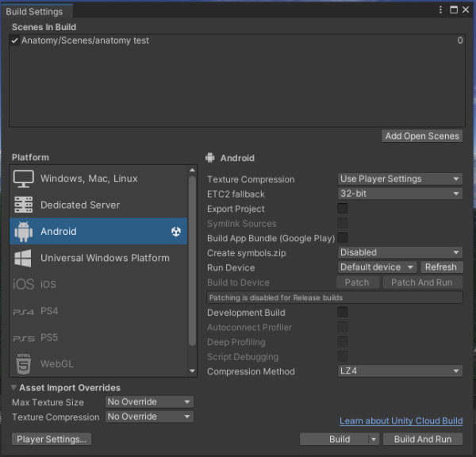Enable the Export Project checkbox
The width and height of the screenshot is (476, 457).
click(x=343, y=209)
